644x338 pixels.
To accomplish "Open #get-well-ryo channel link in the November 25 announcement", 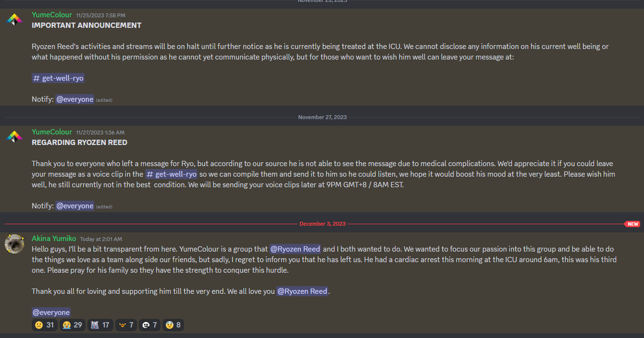I will [x=58, y=78].
